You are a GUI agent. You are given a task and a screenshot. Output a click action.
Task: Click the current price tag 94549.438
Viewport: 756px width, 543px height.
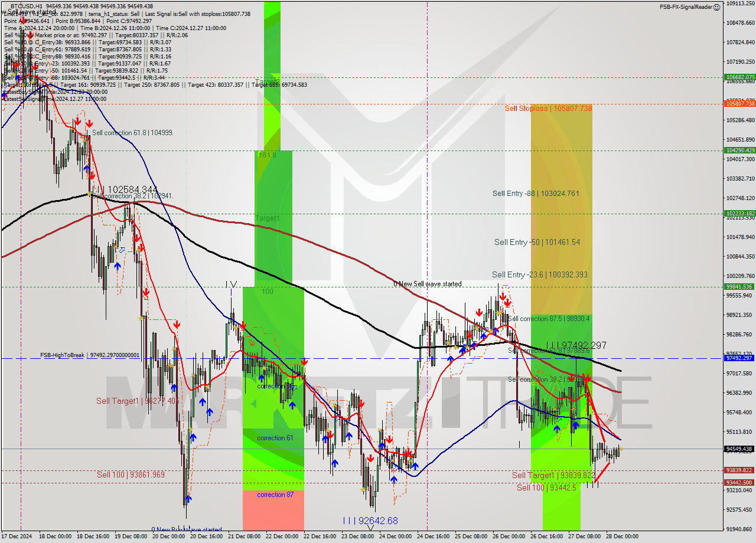[739, 449]
